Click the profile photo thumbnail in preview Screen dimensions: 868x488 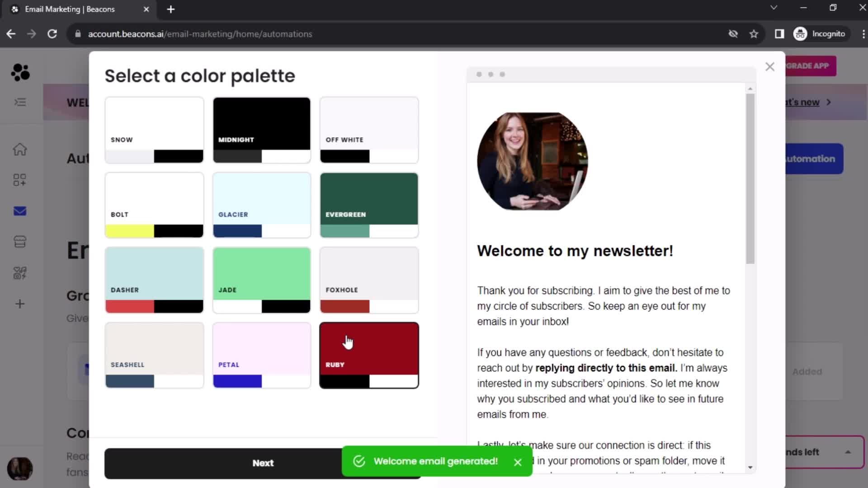[x=533, y=159]
